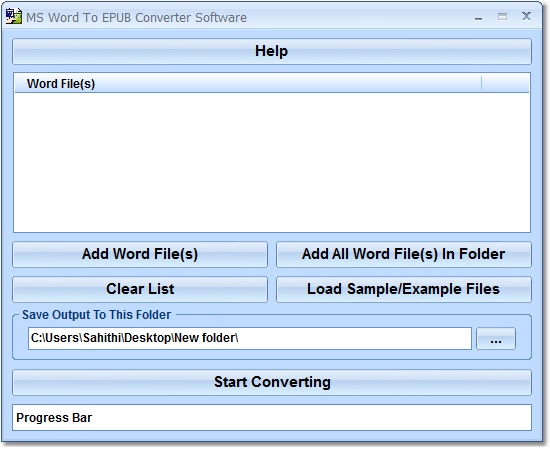Click the output folder path field
550x449 pixels.
click(x=250, y=338)
